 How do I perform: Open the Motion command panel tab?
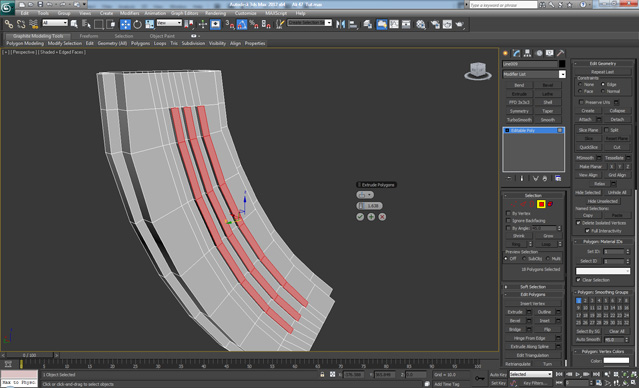point(539,53)
